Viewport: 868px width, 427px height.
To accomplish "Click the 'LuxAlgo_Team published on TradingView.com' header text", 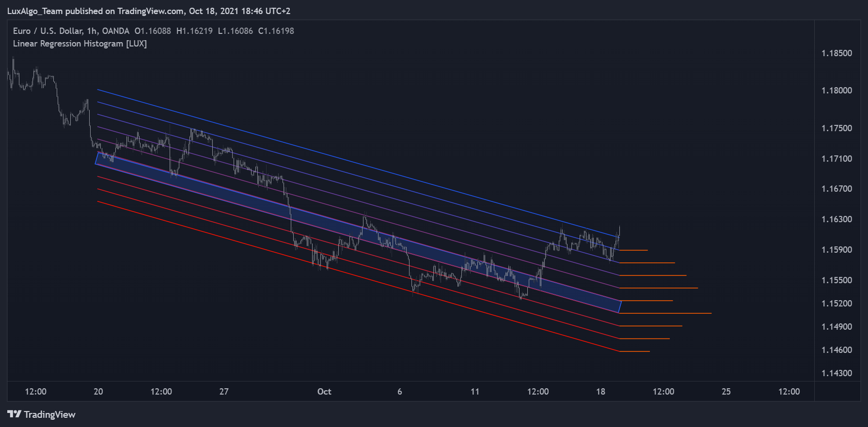I will (95, 11).
